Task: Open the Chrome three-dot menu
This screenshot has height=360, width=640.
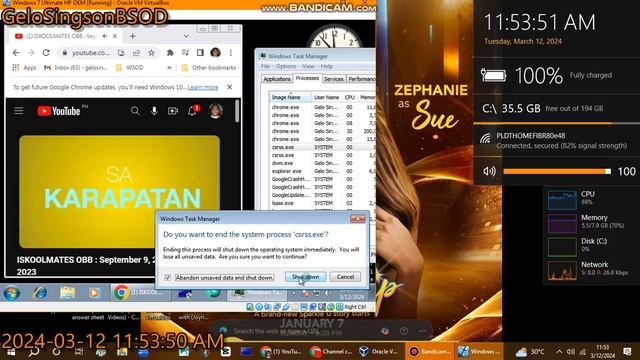Action: click(x=231, y=53)
